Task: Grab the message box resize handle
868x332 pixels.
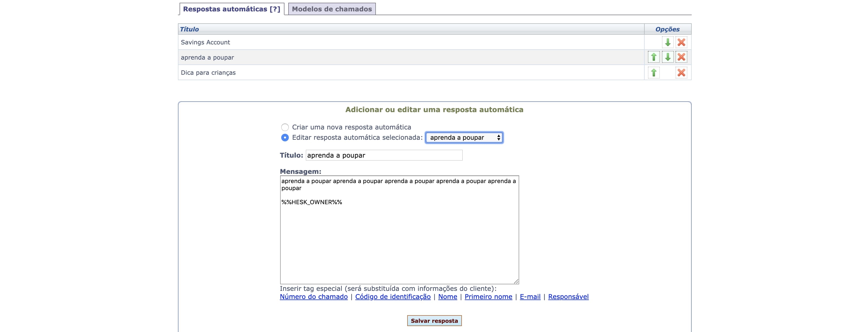Action: click(516, 281)
